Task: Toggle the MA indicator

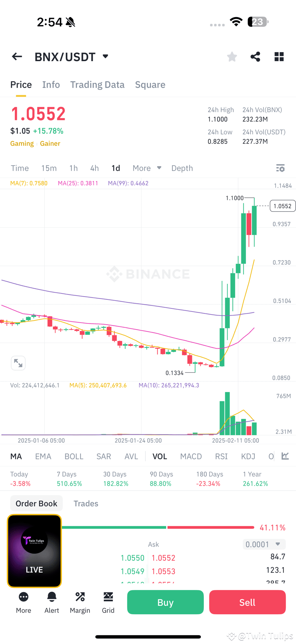Action: pyautogui.click(x=16, y=456)
